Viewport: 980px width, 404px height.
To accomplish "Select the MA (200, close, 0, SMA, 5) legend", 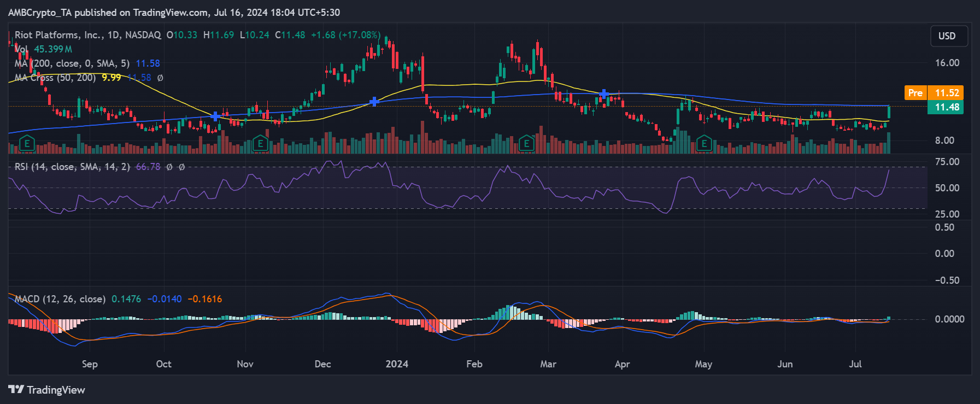I will [72, 63].
